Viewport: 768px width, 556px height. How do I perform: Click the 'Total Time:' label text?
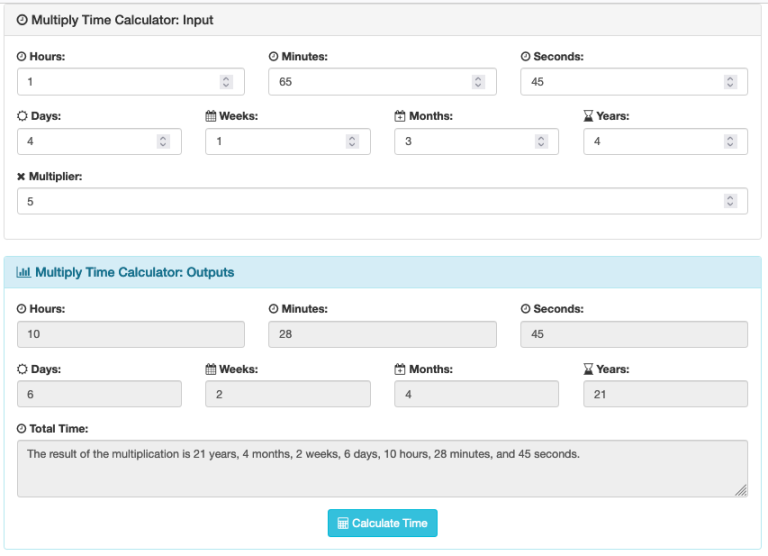pyautogui.click(x=59, y=429)
